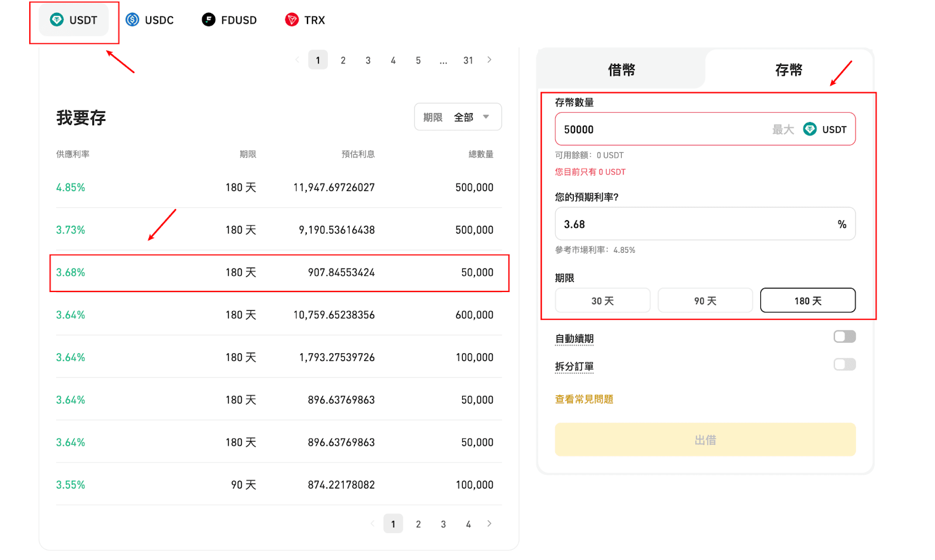The width and height of the screenshot is (935, 560).
Task: Click current page 1 in top pagination
Action: pyautogui.click(x=318, y=60)
